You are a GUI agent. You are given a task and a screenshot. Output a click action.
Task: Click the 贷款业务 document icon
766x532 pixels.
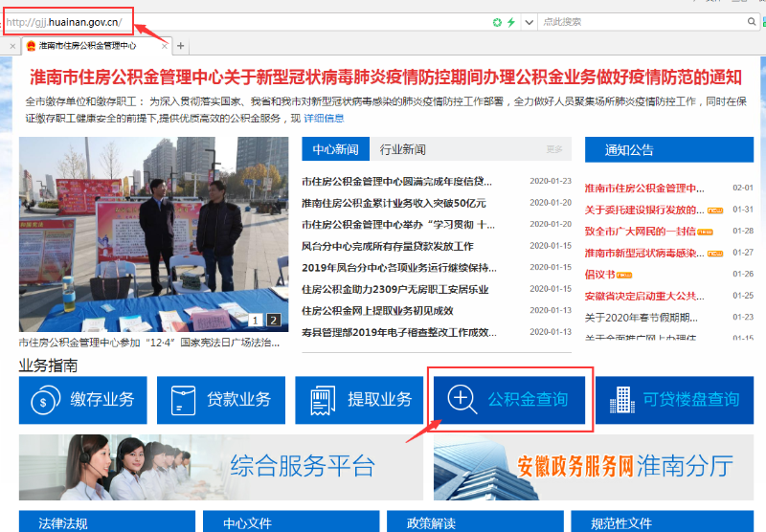coord(182,400)
